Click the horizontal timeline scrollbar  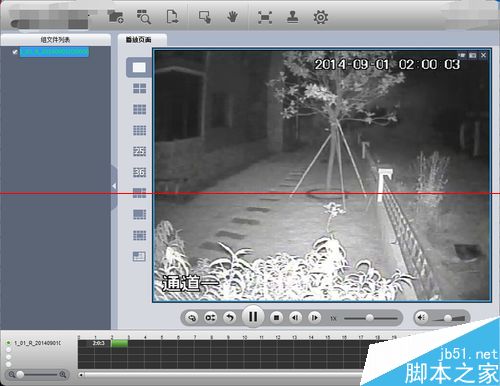pos(223,375)
